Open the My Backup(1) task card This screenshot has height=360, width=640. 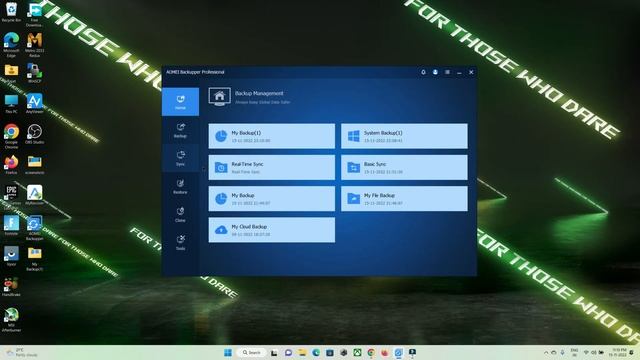(x=272, y=136)
